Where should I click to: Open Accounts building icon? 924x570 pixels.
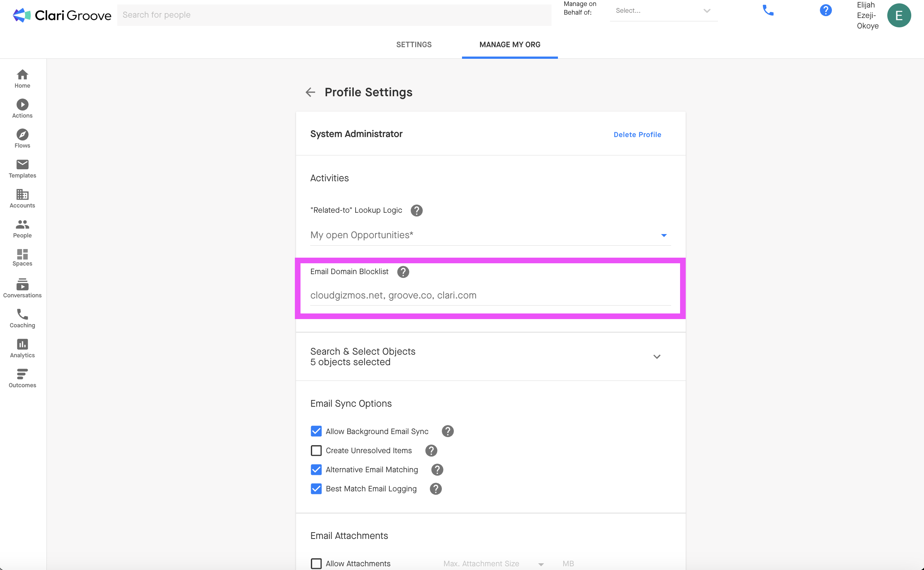click(22, 194)
